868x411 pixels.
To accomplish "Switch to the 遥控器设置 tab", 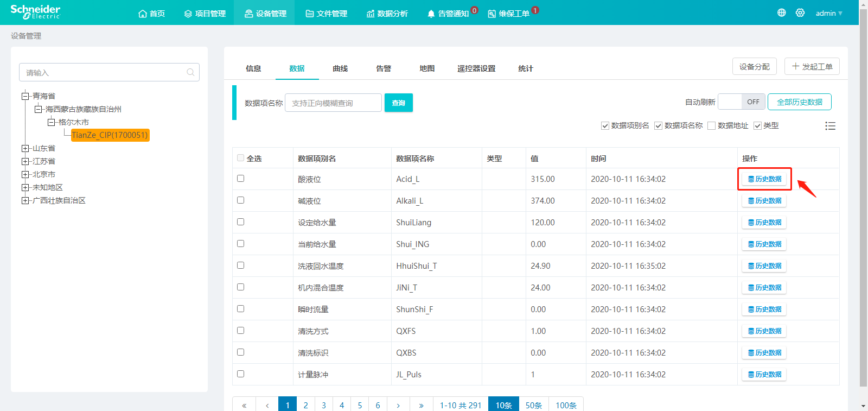I will [x=476, y=68].
